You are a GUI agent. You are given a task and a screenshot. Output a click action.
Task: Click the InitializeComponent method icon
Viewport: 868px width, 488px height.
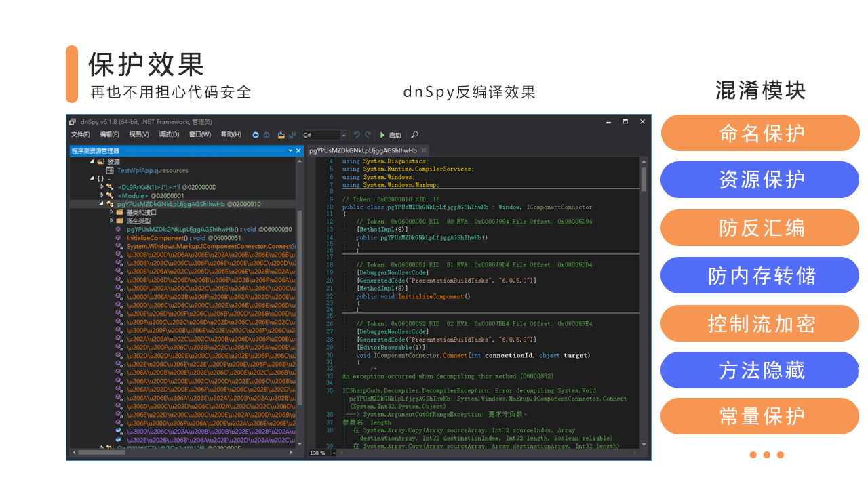(119, 238)
